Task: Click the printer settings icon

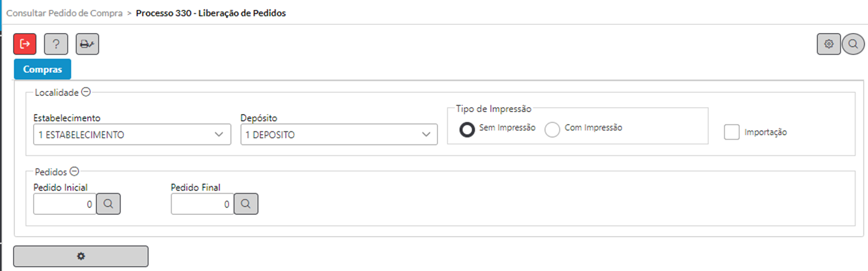Action: pyautogui.click(x=88, y=44)
